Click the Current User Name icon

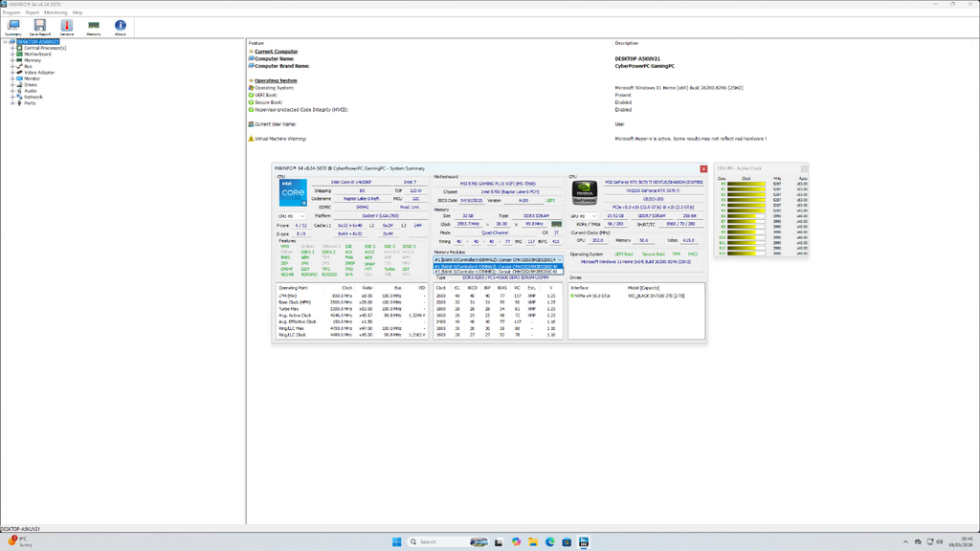tap(252, 124)
